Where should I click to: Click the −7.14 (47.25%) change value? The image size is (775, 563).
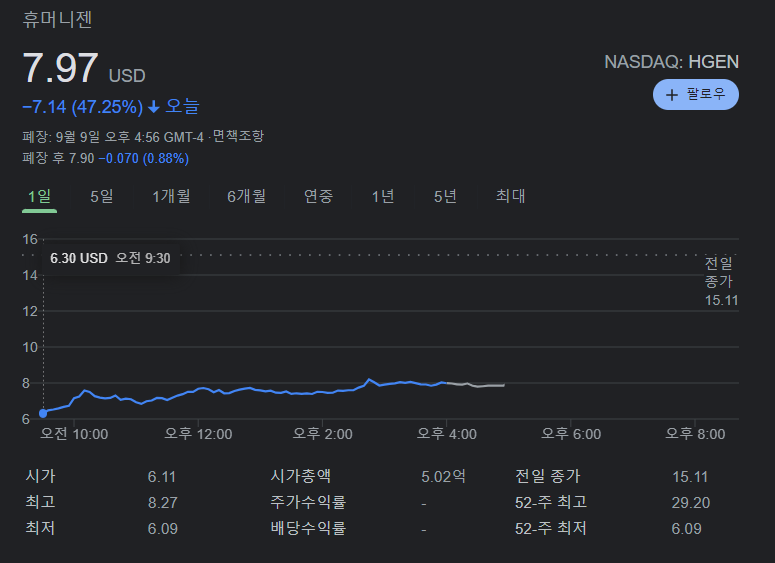point(83,107)
